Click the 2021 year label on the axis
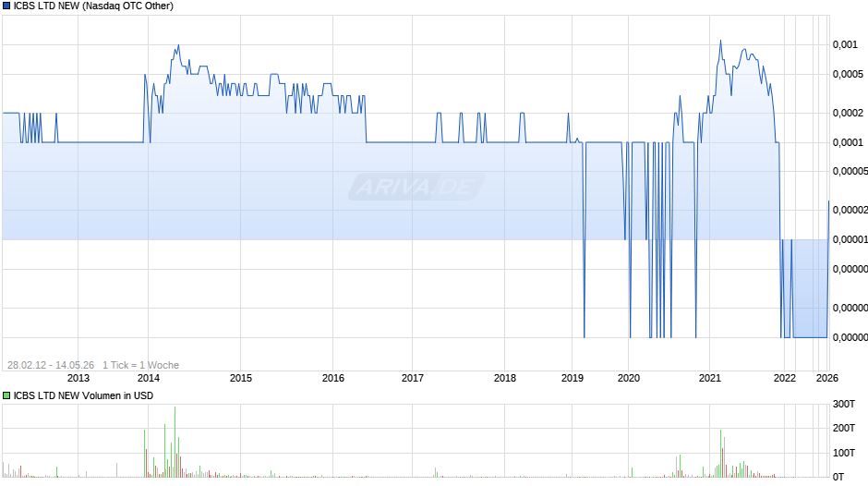 (710, 378)
